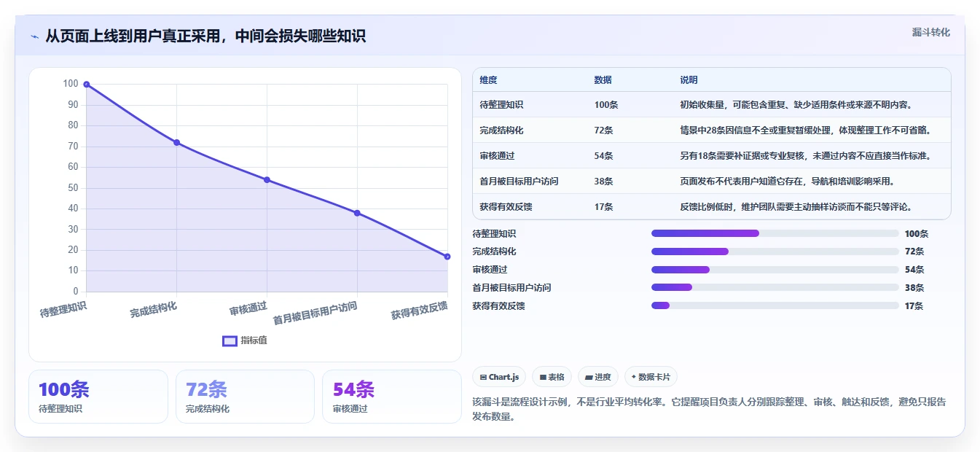980x452 pixels.
Task: Open the 100条 待整理知识 data card
Action: click(x=98, y=397)
